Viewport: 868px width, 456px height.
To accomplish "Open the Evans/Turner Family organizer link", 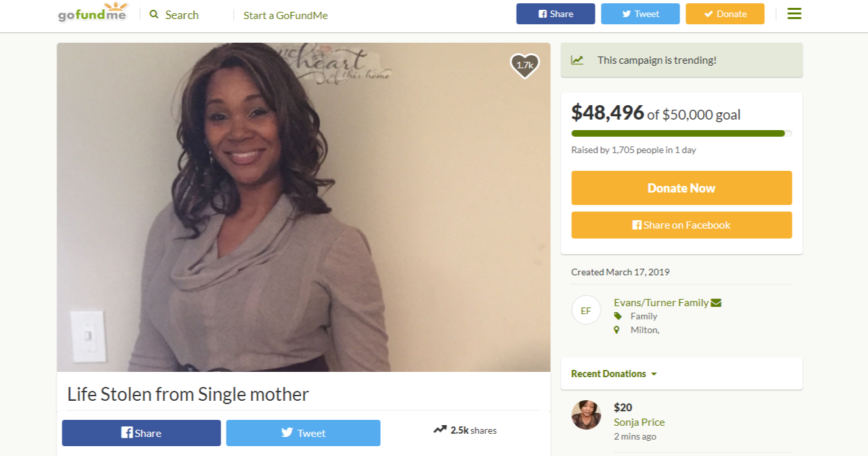I will (661, 303).
